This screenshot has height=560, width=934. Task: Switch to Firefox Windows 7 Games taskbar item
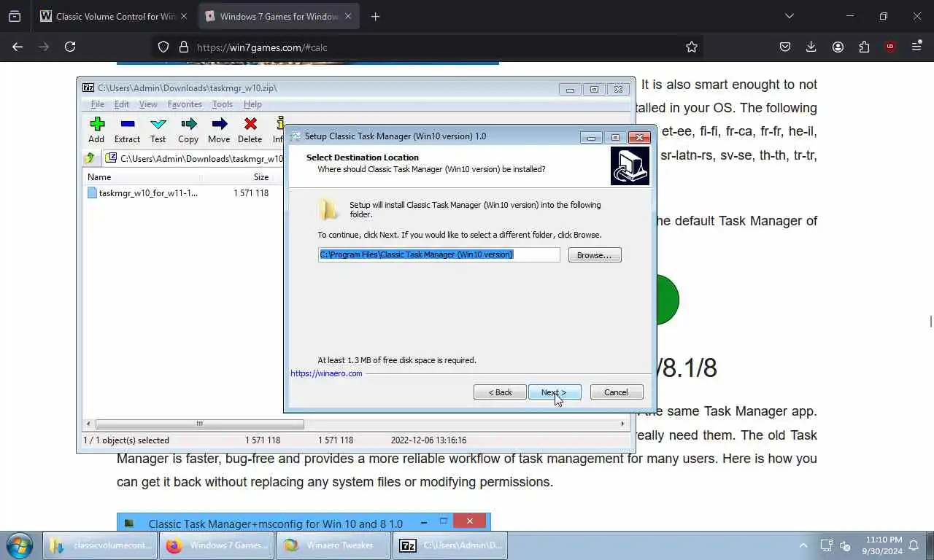click(x=217, y=545)
